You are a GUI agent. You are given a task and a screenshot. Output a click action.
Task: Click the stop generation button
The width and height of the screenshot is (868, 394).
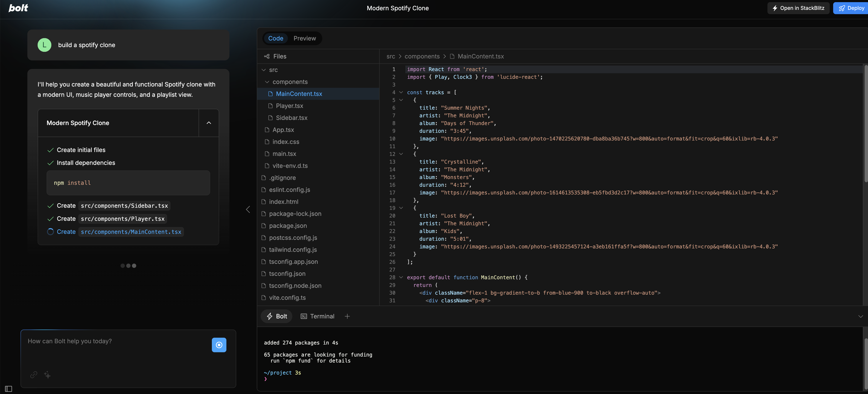click(219, 345)
